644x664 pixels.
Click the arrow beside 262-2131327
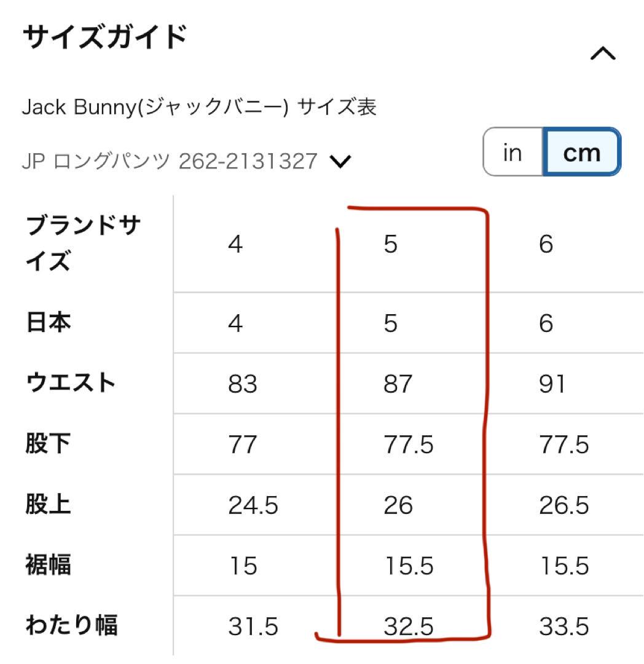coord(340,162)
